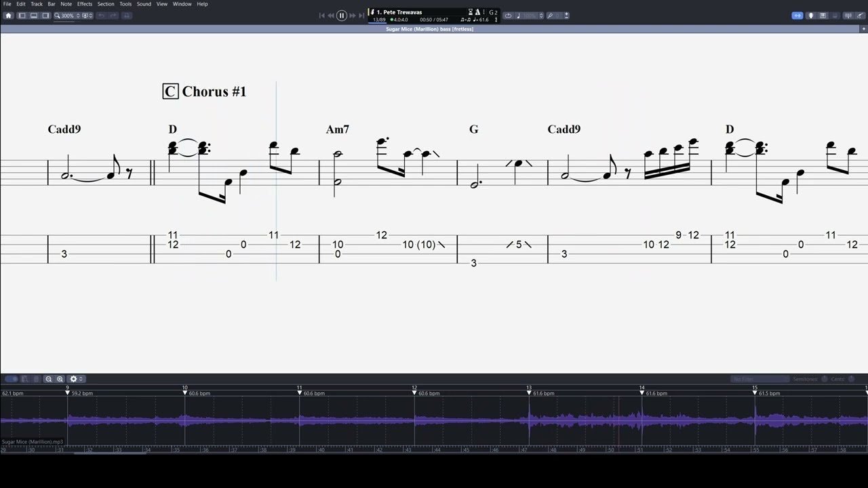Click the G2 tonality indicator
The width and height of the screenshot is (868, 488).
493,12
